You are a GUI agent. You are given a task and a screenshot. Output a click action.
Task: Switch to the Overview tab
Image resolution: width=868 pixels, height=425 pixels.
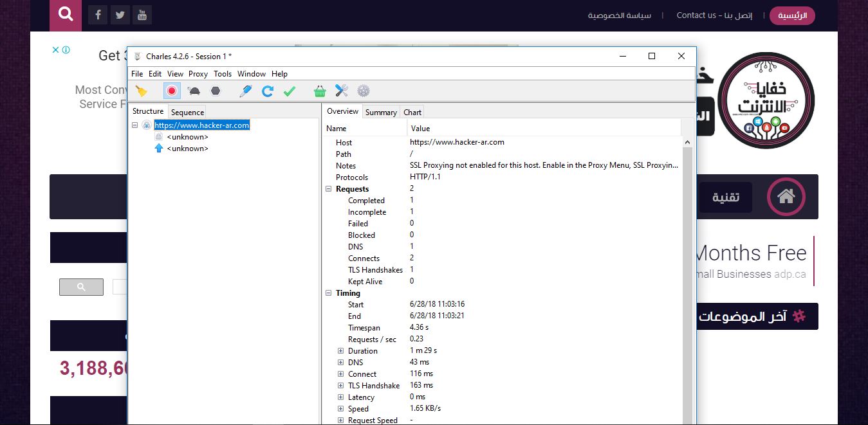342,111
